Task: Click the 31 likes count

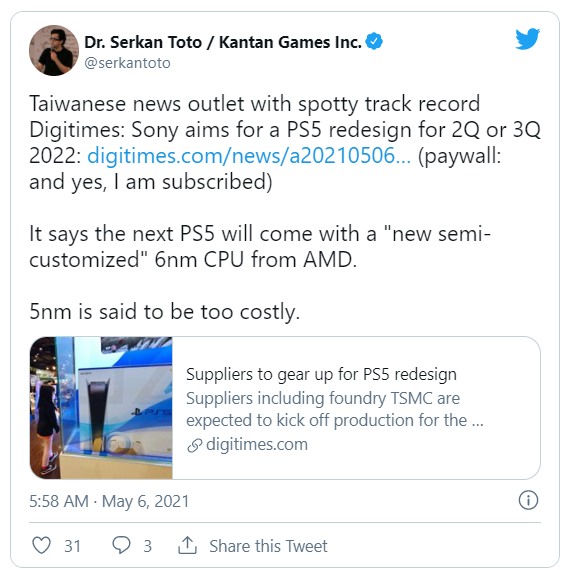Action: click(72, 546)
